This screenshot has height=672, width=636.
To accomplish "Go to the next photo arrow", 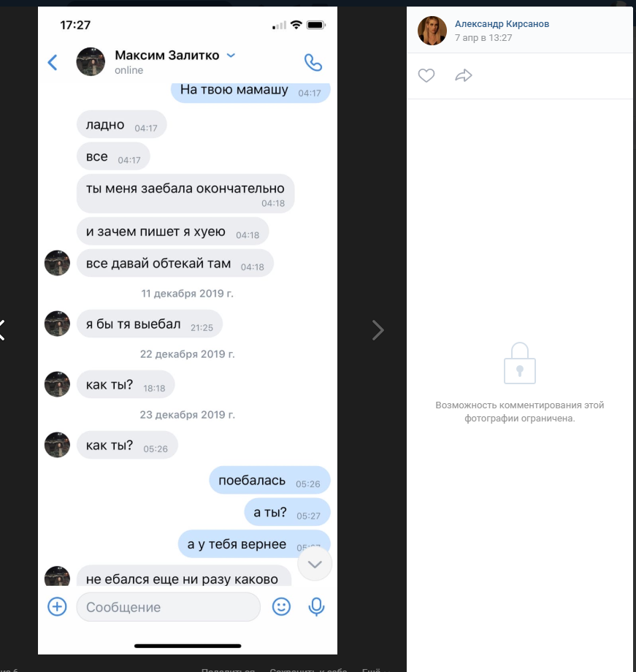I will point(378,330).
